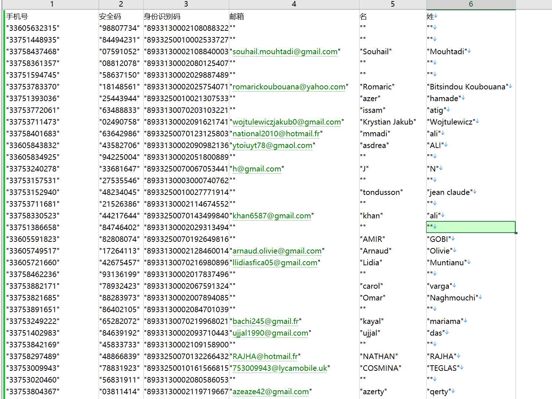Select column 5 header
Image resolution: width=552 pixels, height=399 pixels.
pyautogui.click(x=393, y=4)
